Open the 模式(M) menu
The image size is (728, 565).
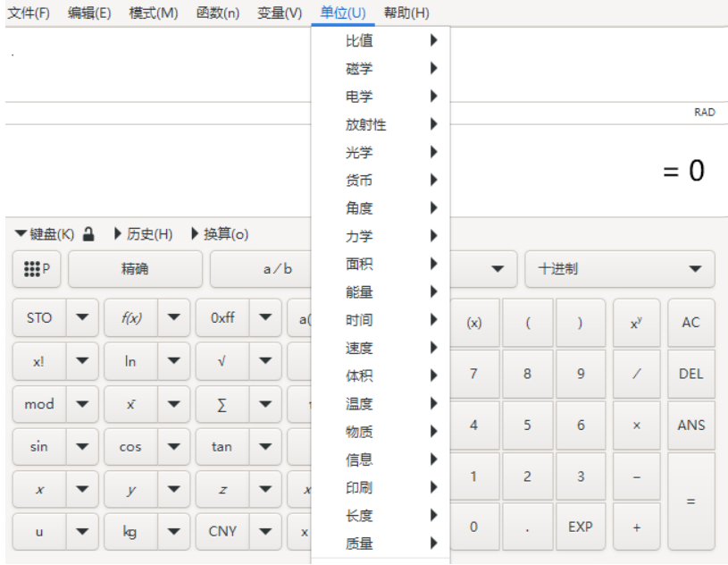(x=154, y=13)
